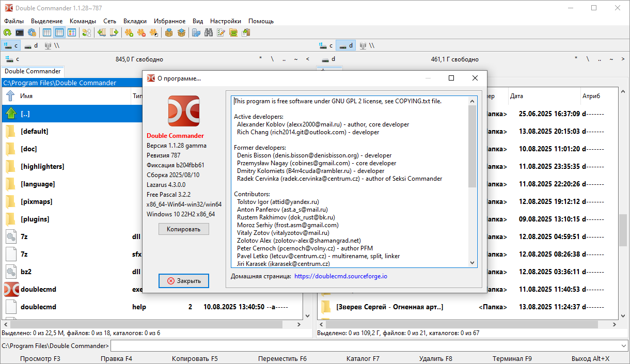Click Synchronize directories folders icon
This screenshot has height=364, width=630.
(233, 33)
